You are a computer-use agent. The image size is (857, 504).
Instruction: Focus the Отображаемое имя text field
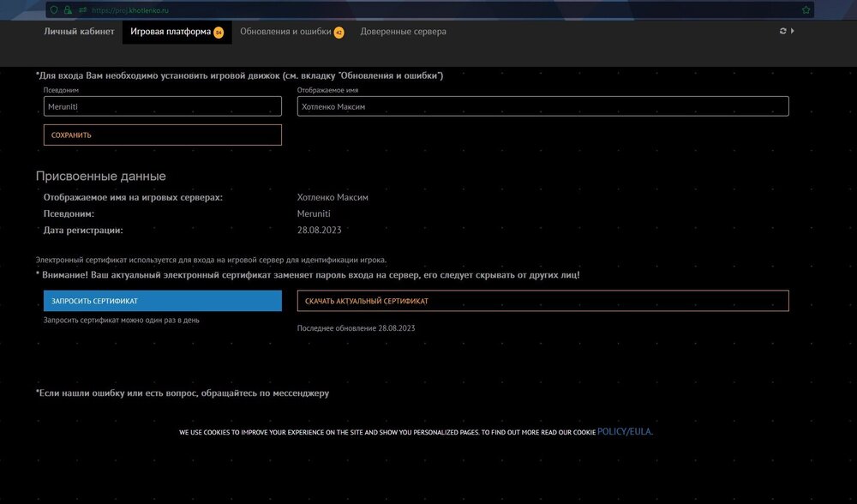click(x=542, y=106)
